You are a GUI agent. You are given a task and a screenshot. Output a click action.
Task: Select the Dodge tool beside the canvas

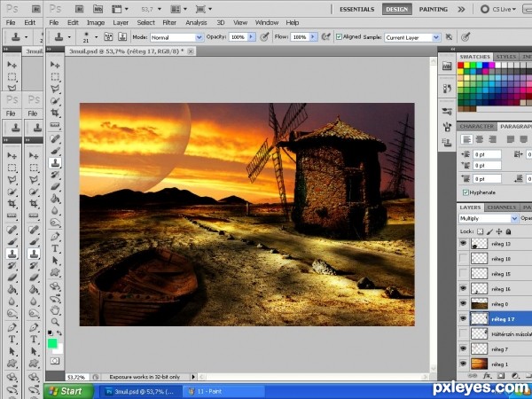[x=55, y=223]
